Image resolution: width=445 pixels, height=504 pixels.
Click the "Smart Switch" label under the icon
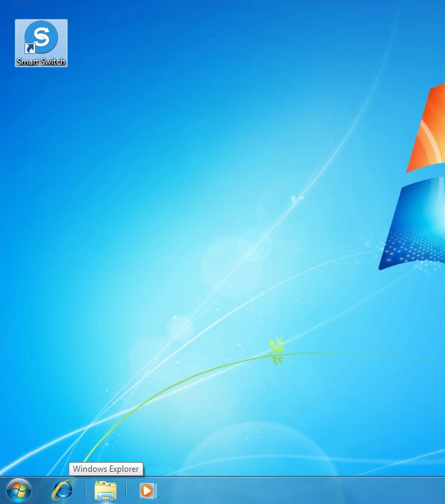click(41, 62)
